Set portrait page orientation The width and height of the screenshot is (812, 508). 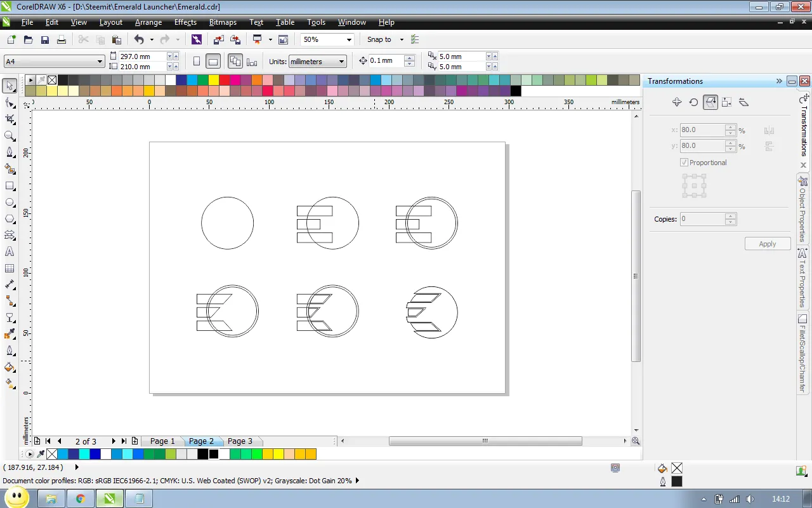[x=197, y=62]
